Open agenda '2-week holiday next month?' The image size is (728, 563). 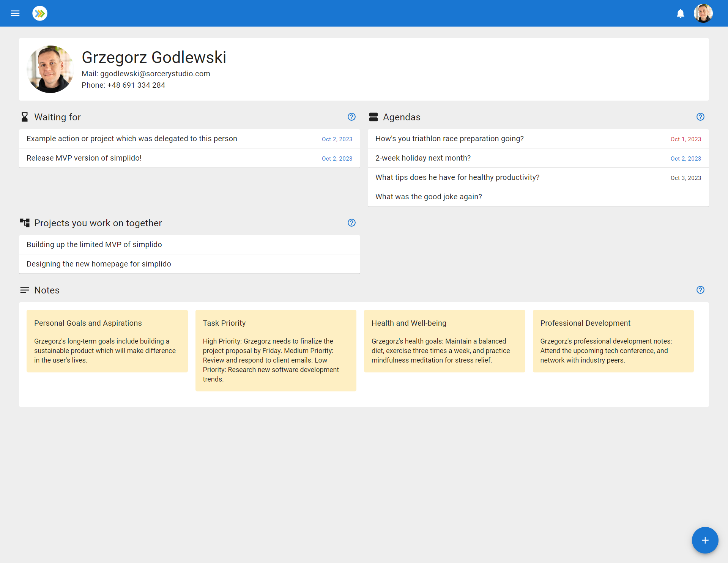coord(538,158)
